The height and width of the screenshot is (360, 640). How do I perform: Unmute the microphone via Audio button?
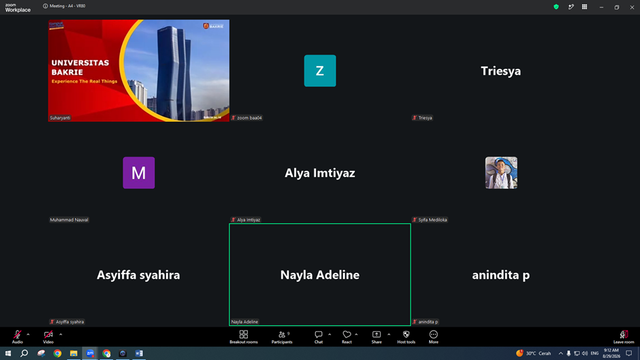coord(17,336)
